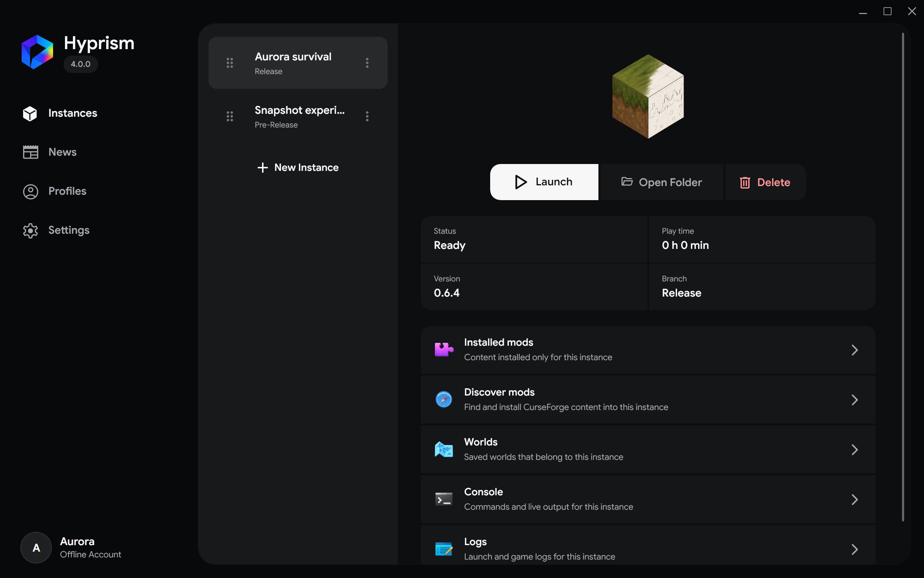Click the Status value 'Ready'
The height and width of the screenshot is (578, 924).
pyautogui.click(x=449, y=245)
